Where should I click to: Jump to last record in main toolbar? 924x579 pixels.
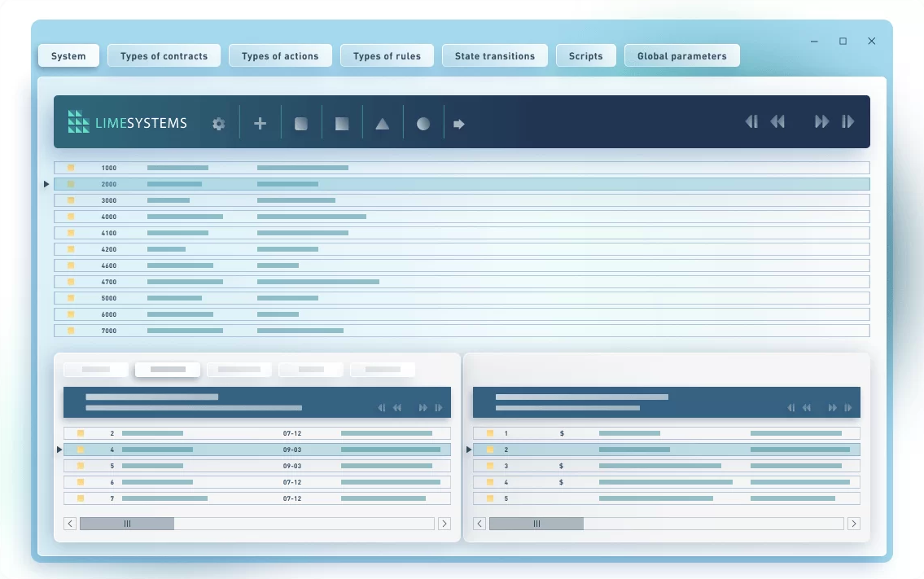(x=848, y=121)
